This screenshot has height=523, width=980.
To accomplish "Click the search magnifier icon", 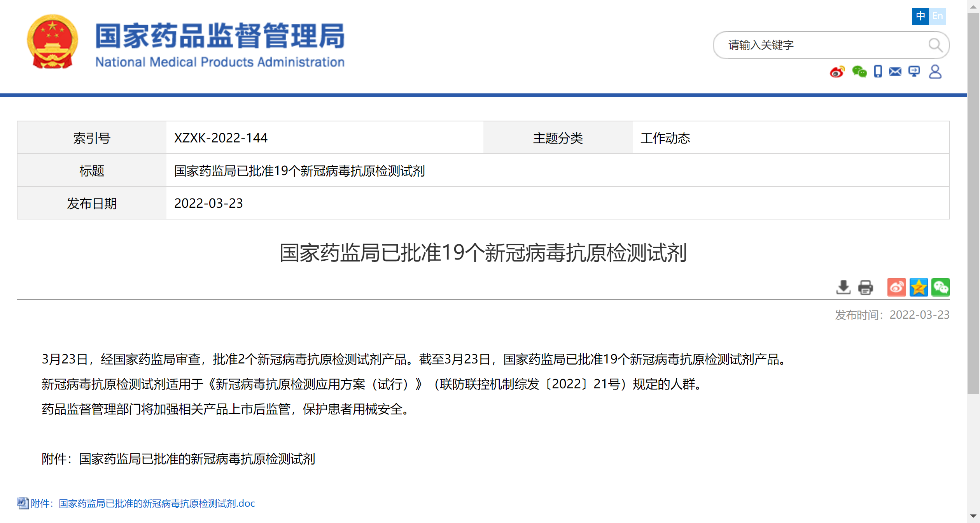I will click(935, 45).
